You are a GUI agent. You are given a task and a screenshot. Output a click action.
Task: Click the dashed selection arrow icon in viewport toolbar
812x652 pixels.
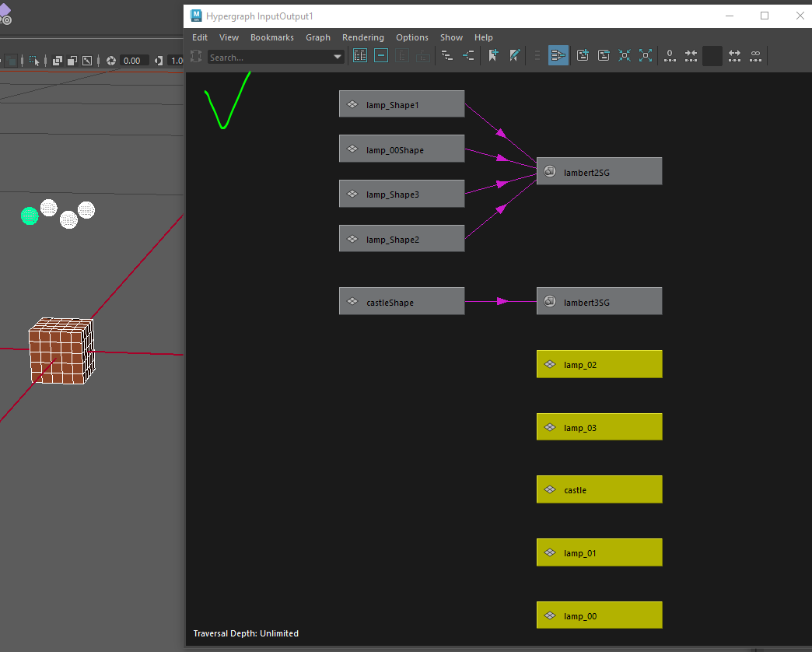tap(34, 61)
